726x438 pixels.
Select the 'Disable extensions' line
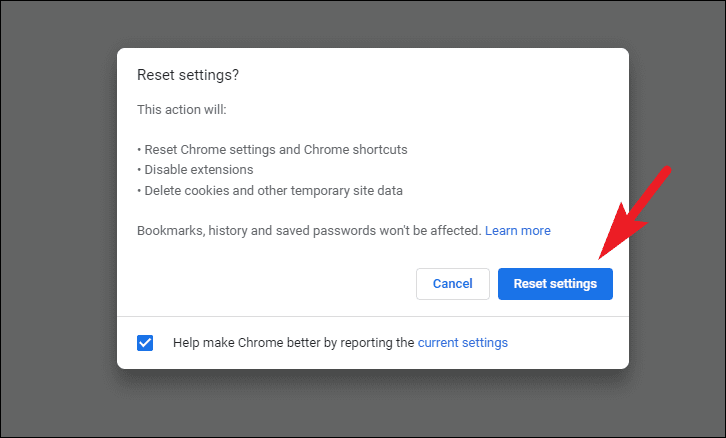[199, 170]
